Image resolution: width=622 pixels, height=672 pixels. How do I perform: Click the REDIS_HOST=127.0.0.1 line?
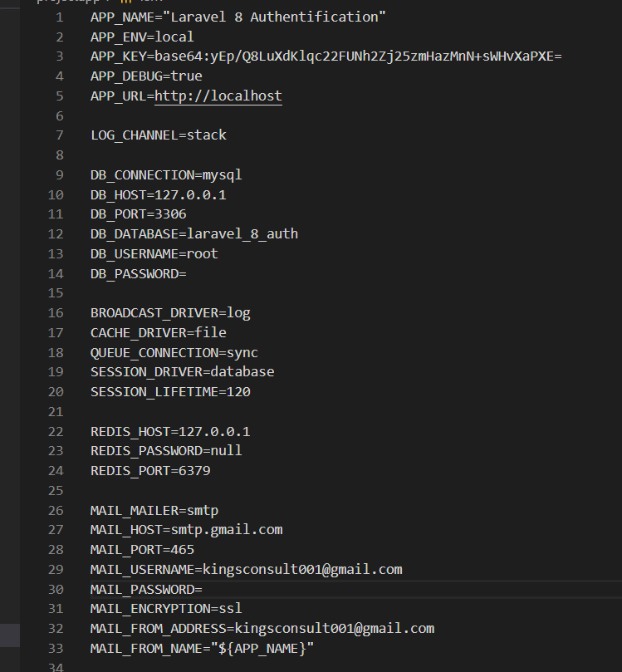(170, 431)
